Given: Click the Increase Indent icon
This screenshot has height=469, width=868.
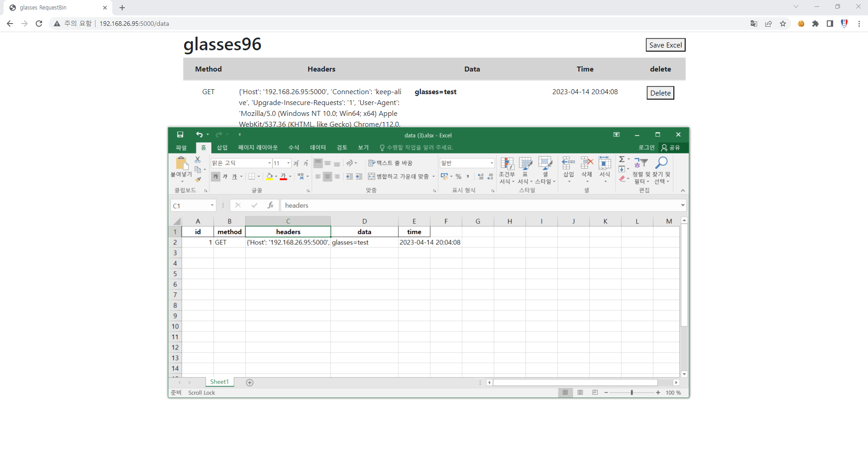Looking at the screenshot, I should 359,177.
